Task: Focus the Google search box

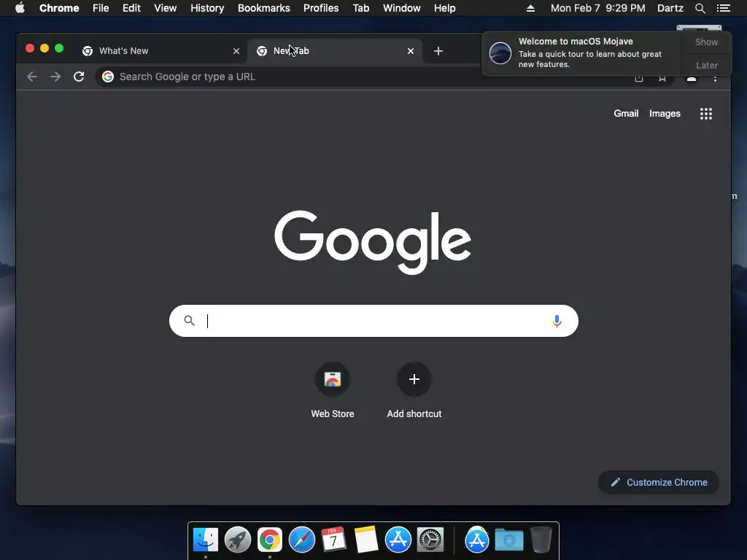Action: click(373, 321)
